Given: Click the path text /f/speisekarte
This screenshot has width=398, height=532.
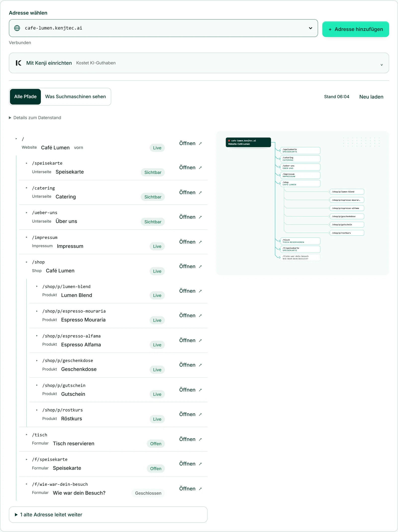Looking at the screenshot, I should 50,460.
